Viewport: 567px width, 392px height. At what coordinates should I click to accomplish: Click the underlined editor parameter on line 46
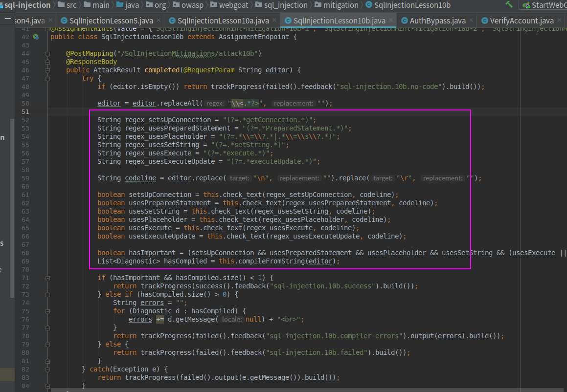(x=277, y=70)
